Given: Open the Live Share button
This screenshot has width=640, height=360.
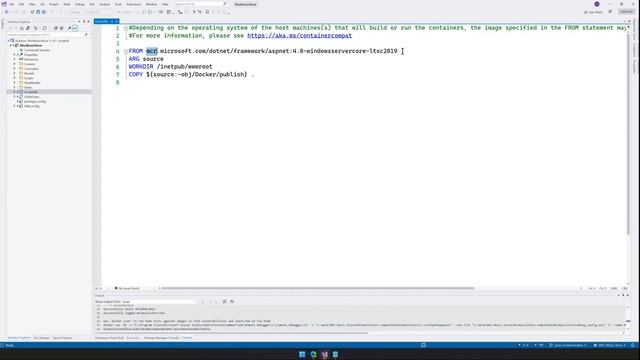Looking at the screenshot, I should pos(593,12).
